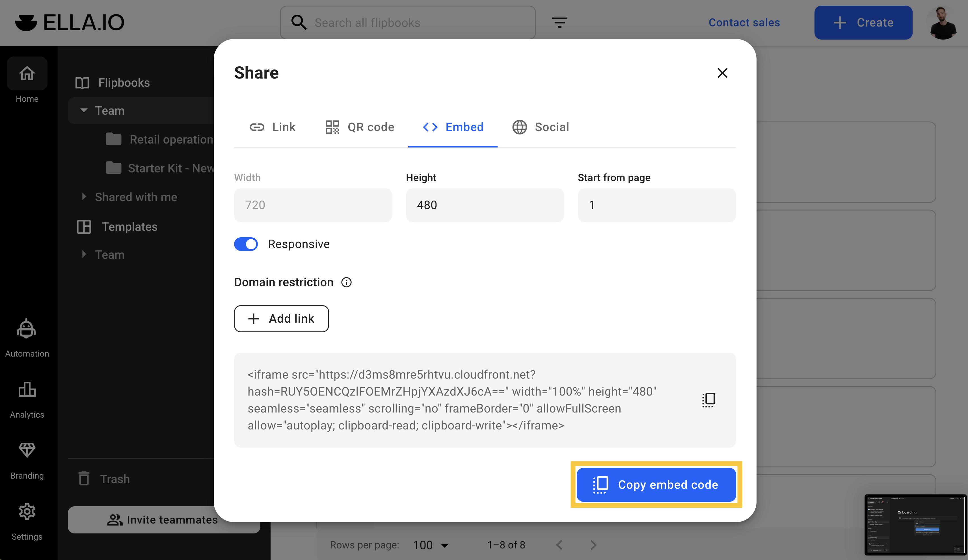The image size is (968, 560).
Task: Click the iframe embed code text
Action: (452, 400)
